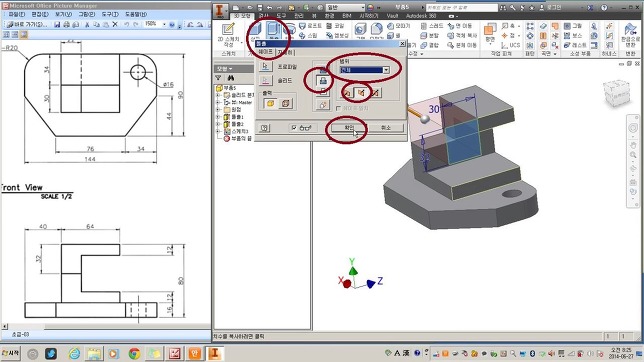
Task: Click Picture Manager horizontal scrollbar
Action: pos(106,327)
